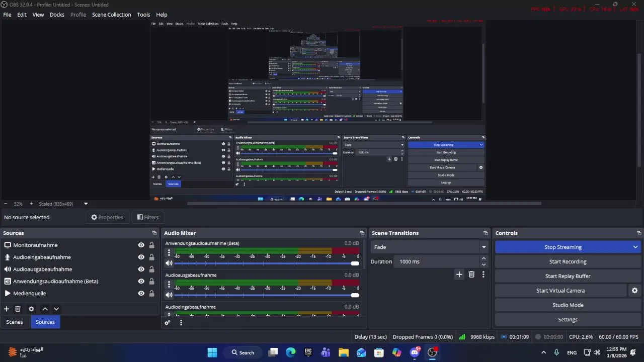Click Audioausgabeaufnahme volume slider
The width and height of the screenshot is (644, 362).
tap(267, 295)
